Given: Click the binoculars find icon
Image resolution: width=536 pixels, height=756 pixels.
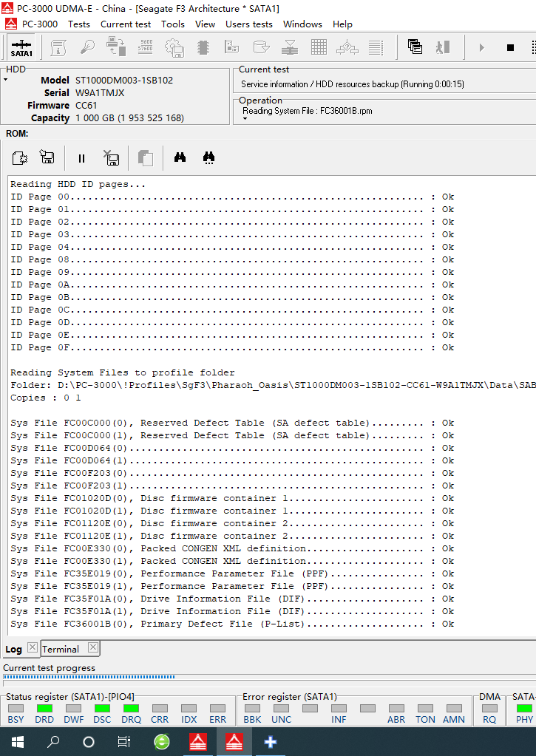Looking at the screenshot, I should [180, 157].
